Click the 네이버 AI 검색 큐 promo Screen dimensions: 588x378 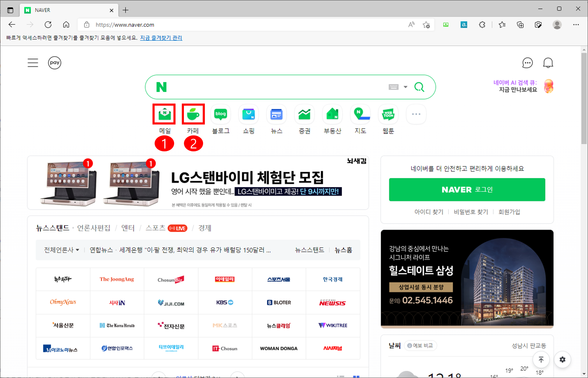[523, 86]
